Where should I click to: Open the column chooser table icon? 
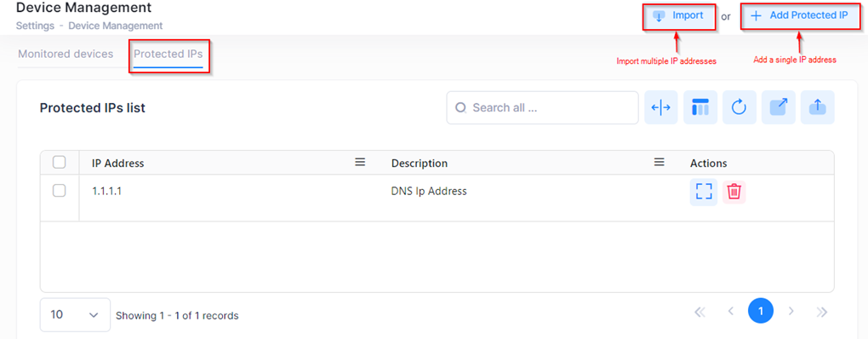point(700,107)
